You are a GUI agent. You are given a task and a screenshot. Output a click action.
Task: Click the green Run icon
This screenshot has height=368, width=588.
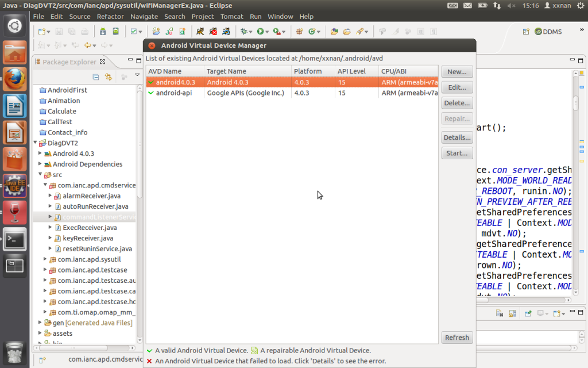[x=260, y=32]
